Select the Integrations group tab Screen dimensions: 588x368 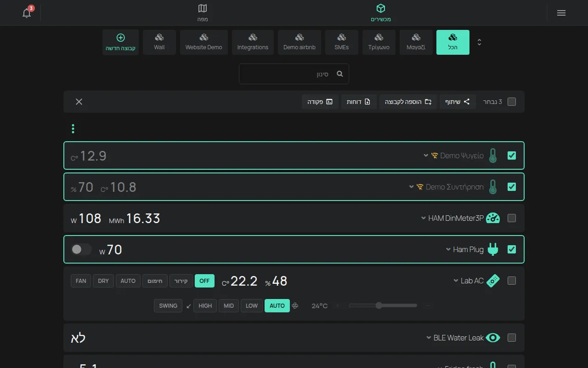tap(253, 42)
